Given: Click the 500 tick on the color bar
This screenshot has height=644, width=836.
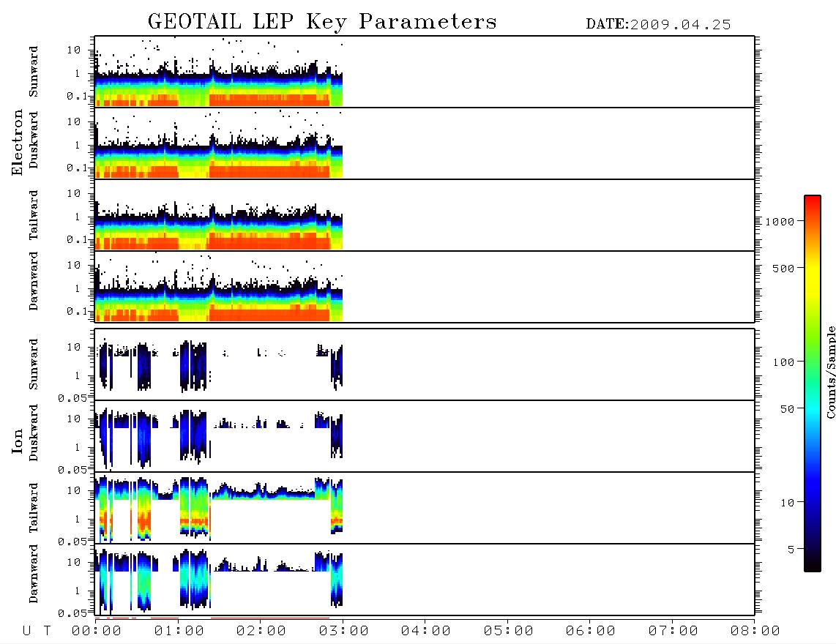Looking at the screenshot, I should click(783, 268).
